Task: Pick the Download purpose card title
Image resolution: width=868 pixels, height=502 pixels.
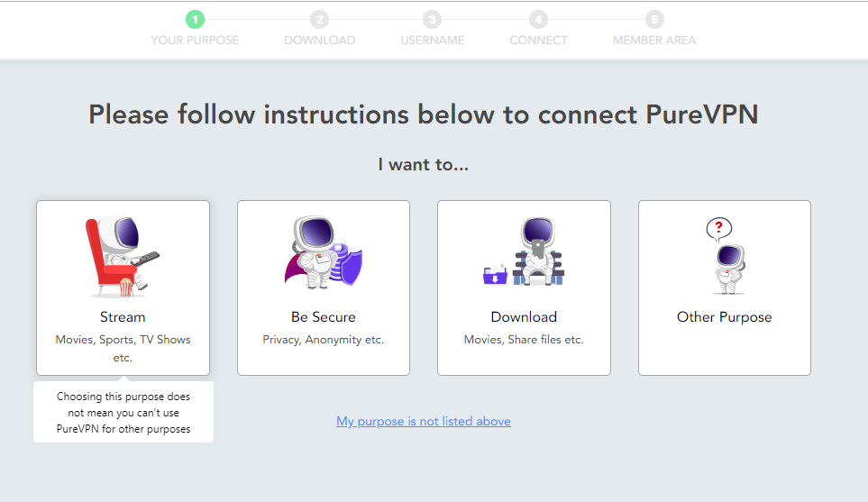Action: [x=524, y=317]
